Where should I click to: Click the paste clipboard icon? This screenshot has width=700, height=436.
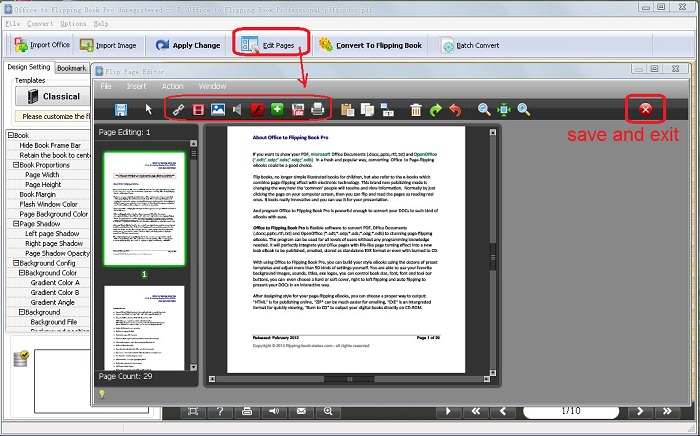pos(347,110)
